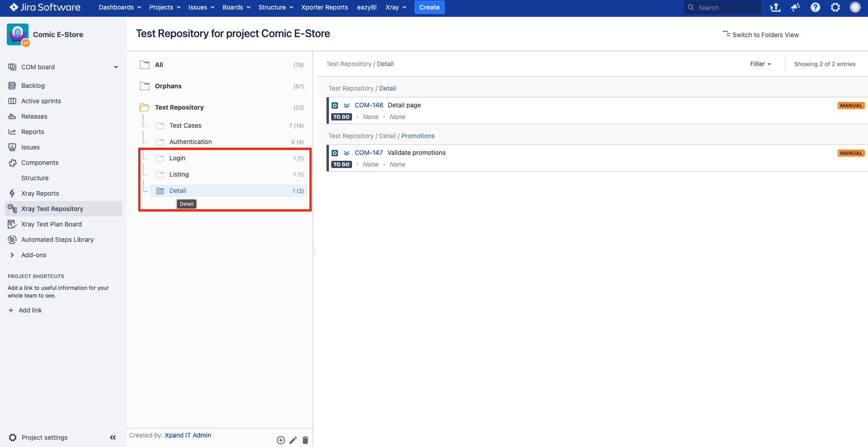Click the panel splitter handle
Image resolution: width=868 pixels, height=447 pixels.
[x=314, y=250]
